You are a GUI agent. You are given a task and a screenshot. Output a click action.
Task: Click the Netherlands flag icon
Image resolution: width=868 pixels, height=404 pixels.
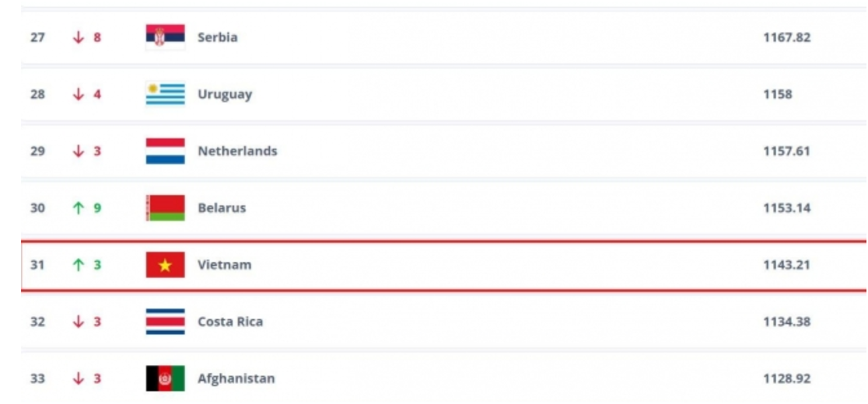[x=165, y=151]
